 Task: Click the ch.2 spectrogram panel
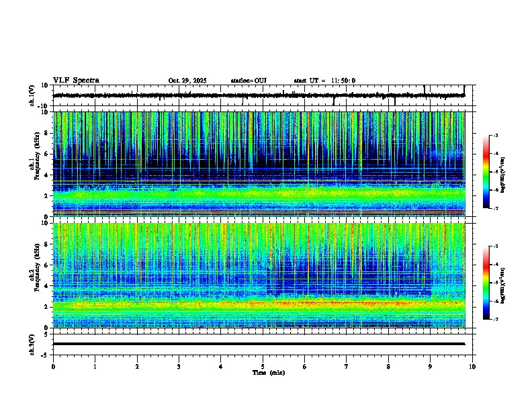pos(259,275)
